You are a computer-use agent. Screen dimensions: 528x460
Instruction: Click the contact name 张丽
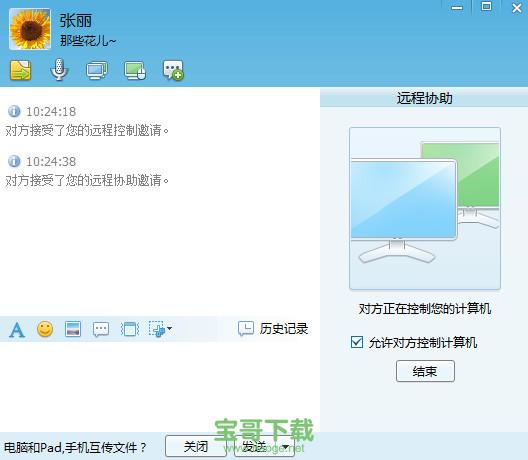[76, 21]
